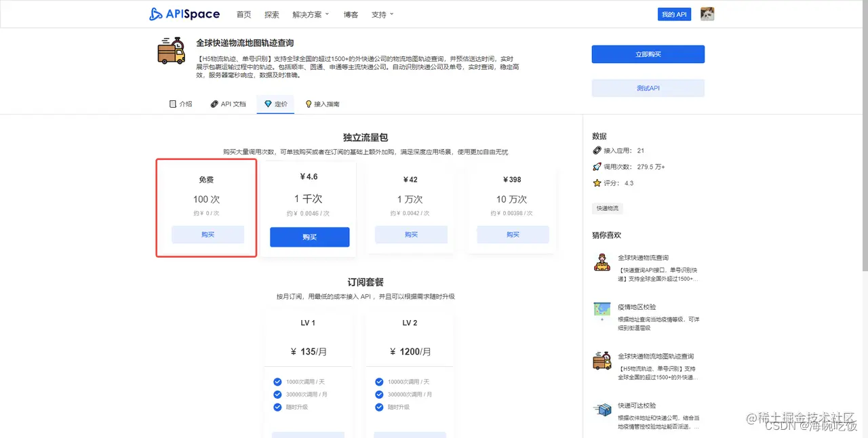Select the 快递物流 category tag

(x=607, y=208)
